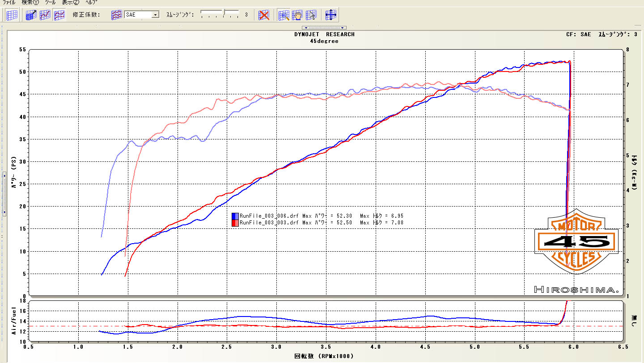The height and width of the screenshot is (363, 644).
Task: Click the 3D graph export icon
Action: tap(31, 15)
